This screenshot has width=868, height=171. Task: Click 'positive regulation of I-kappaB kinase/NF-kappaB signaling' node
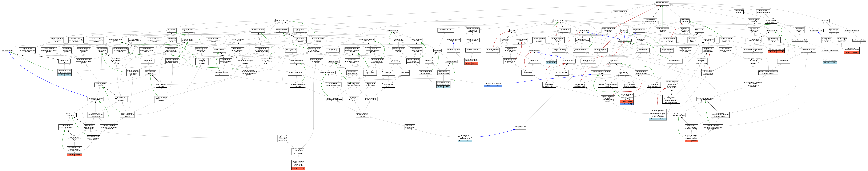[x=627, y=99]
